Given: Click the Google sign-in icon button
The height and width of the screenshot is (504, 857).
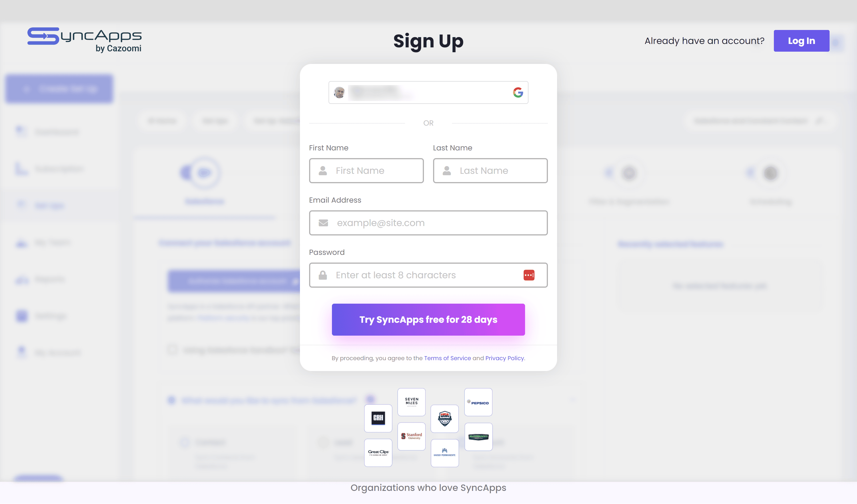Looking at the screenshot, I should [x=517, y=92].
